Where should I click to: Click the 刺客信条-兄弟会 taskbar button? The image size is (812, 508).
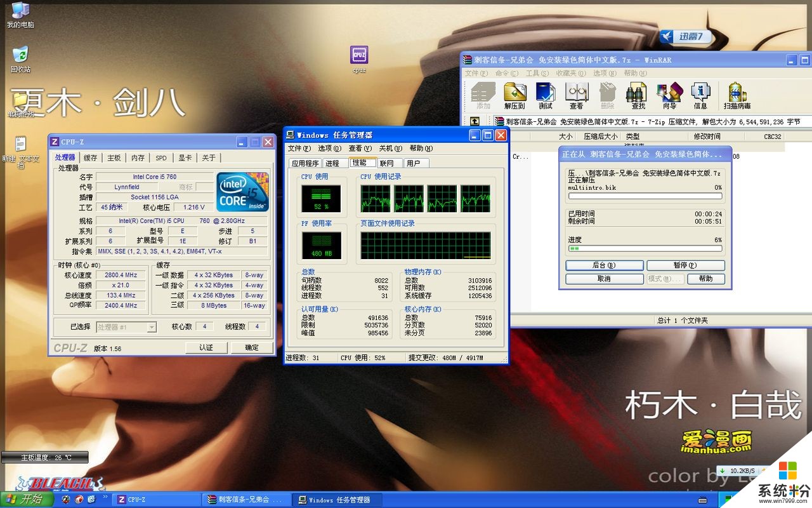(x=248, y=500)
